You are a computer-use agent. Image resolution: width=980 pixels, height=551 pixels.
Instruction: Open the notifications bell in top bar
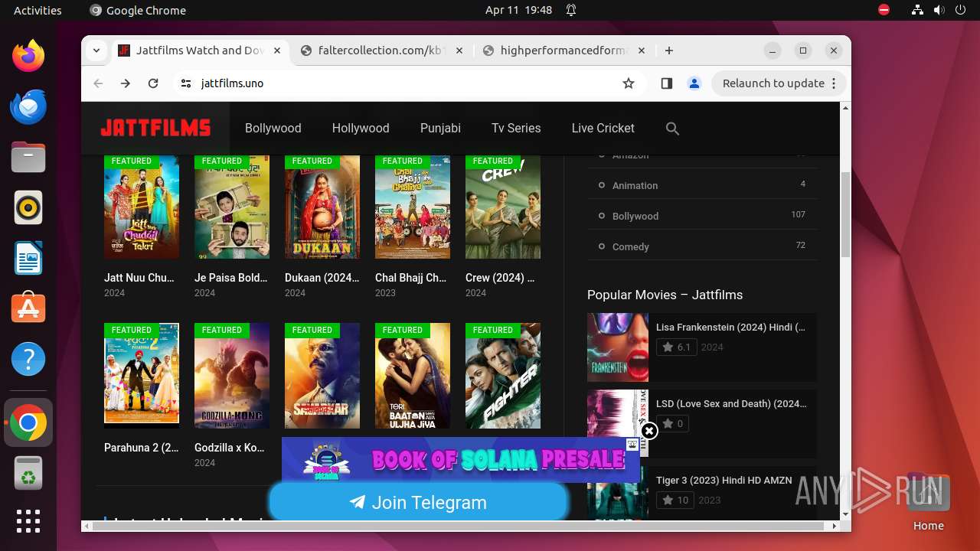571,10
